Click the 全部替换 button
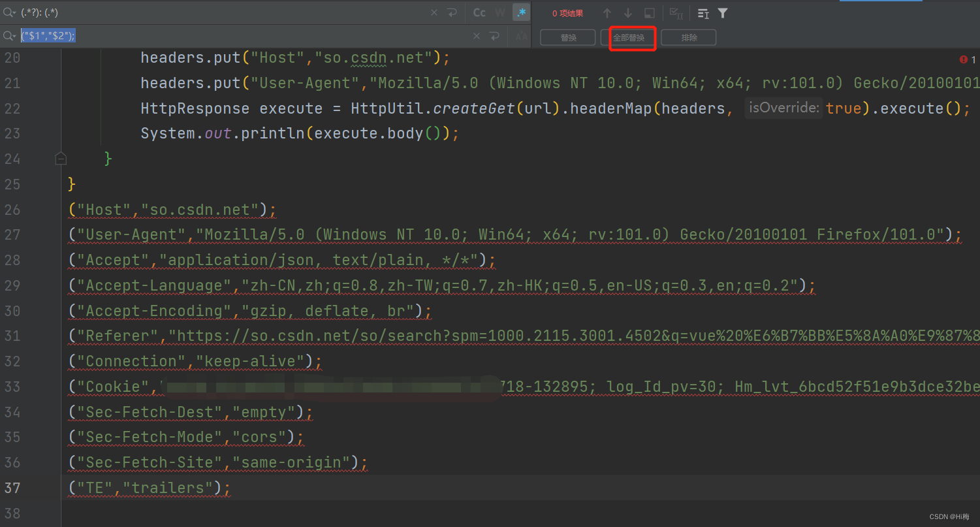Screen dimensions: 980x527 pos(628,37)
